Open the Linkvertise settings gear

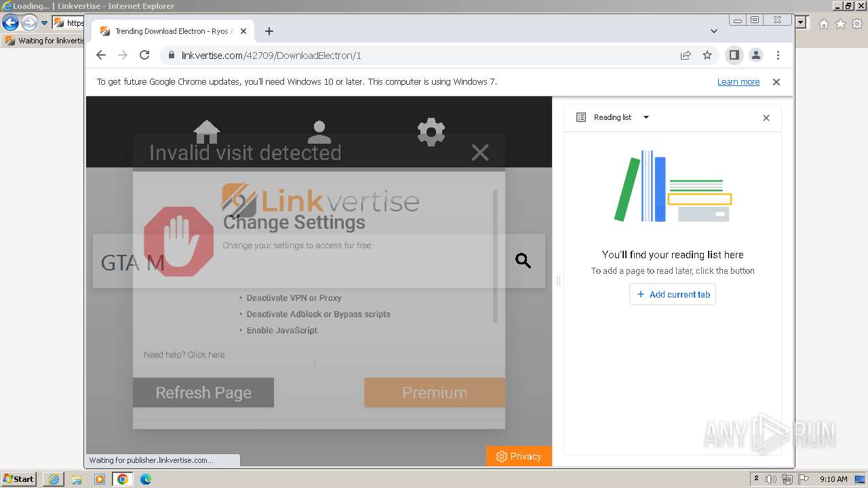click(x=431, y=131)
